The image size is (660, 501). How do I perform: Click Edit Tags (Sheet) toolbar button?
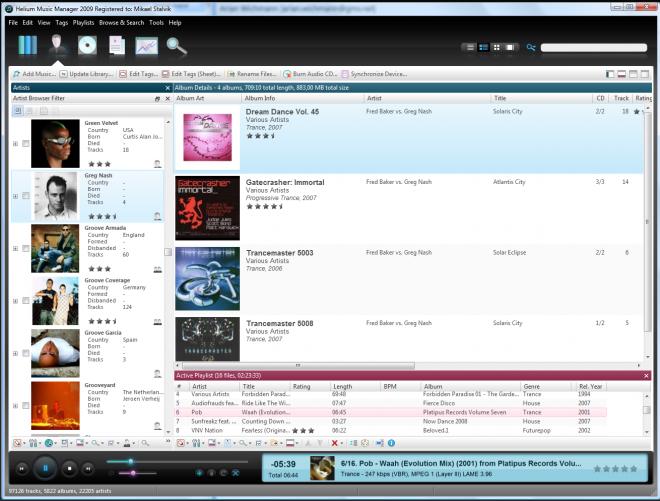coord(192,74)
